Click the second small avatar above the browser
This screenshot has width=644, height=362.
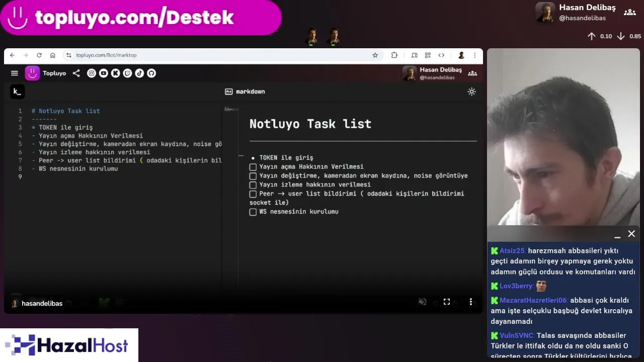(333, 36)
